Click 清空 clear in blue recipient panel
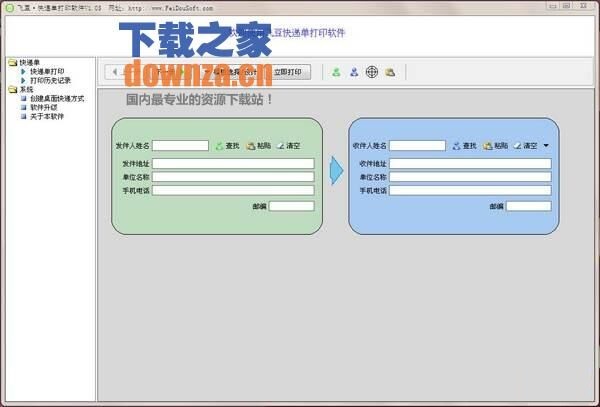The image size is (600, 407). 526,146
